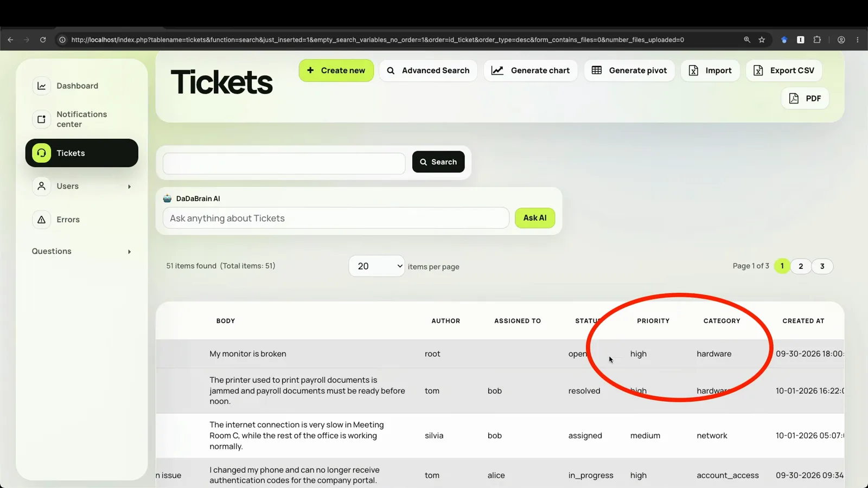
Task: Open Dashboard from the sidebar menu
Action: [78, 86]
